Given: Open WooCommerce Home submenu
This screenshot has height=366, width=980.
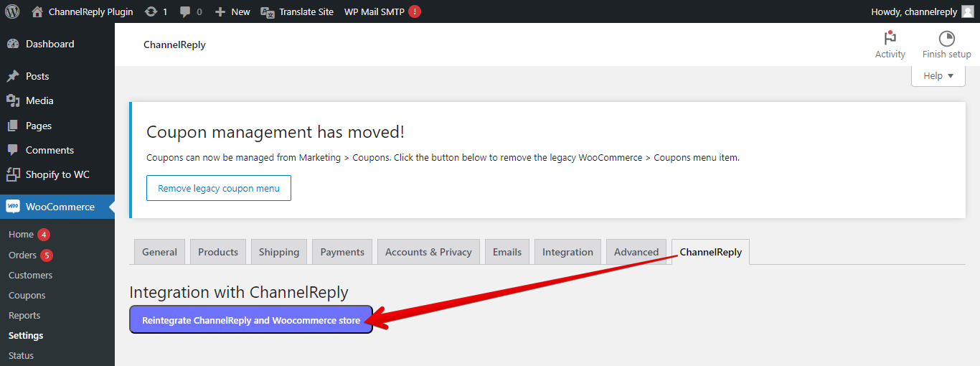Looking at the screenshot, I should point(21,235).
